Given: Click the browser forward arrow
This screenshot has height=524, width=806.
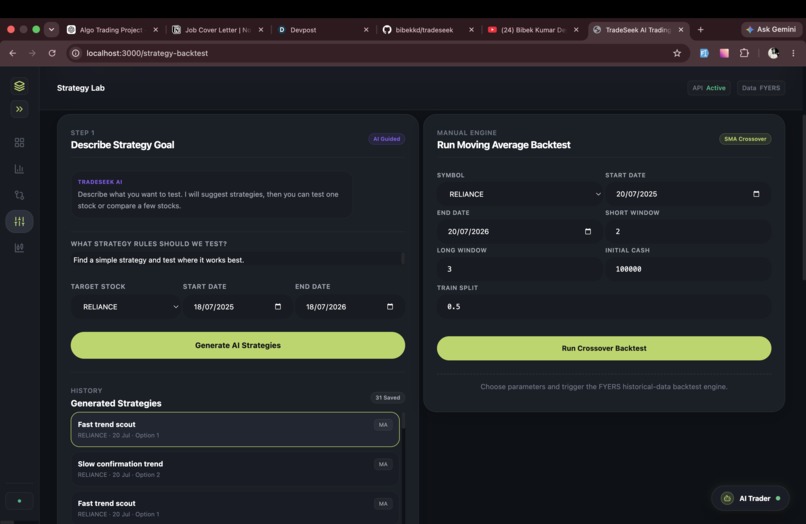Looking at the screenshot, I should click(x=32, y=53).
